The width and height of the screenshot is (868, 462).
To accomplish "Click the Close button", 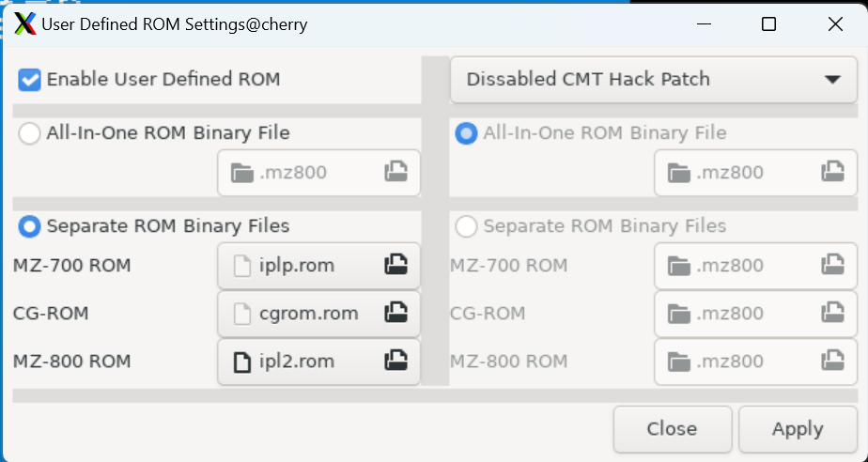I will 672,429.
